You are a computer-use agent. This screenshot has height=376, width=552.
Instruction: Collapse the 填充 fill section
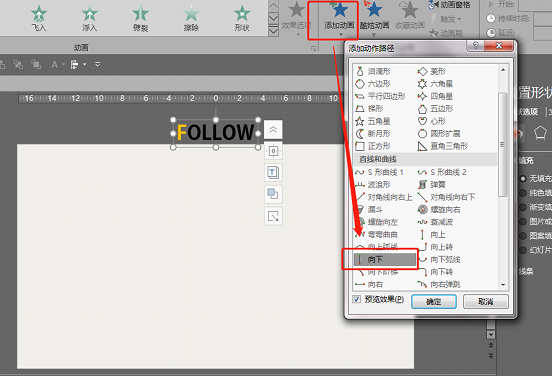tap(526, 161)
